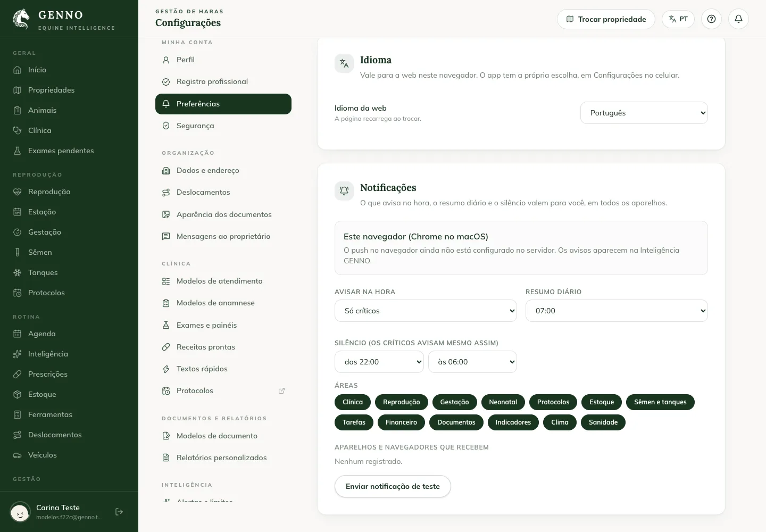Click the Clínica stethoscope icon
The width and height of the screenshot is (766, 532).
pos(18,130)
